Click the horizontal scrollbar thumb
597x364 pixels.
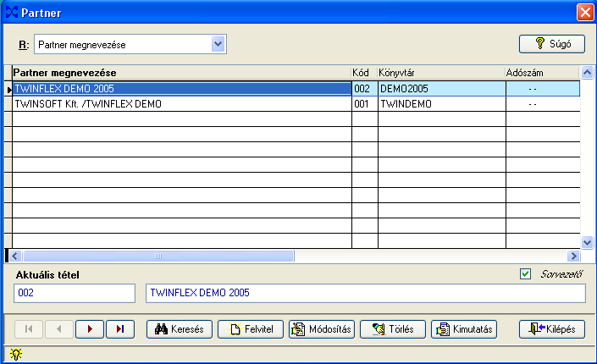158,256
